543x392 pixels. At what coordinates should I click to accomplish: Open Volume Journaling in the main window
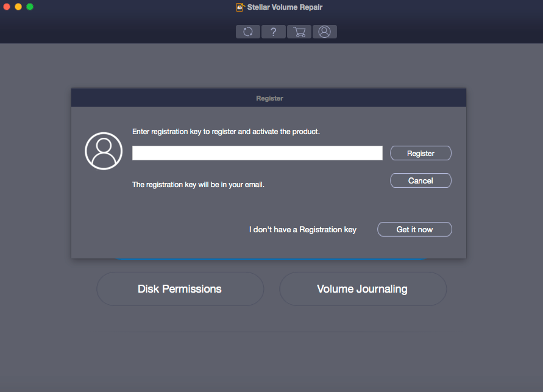tap(363, 289)
